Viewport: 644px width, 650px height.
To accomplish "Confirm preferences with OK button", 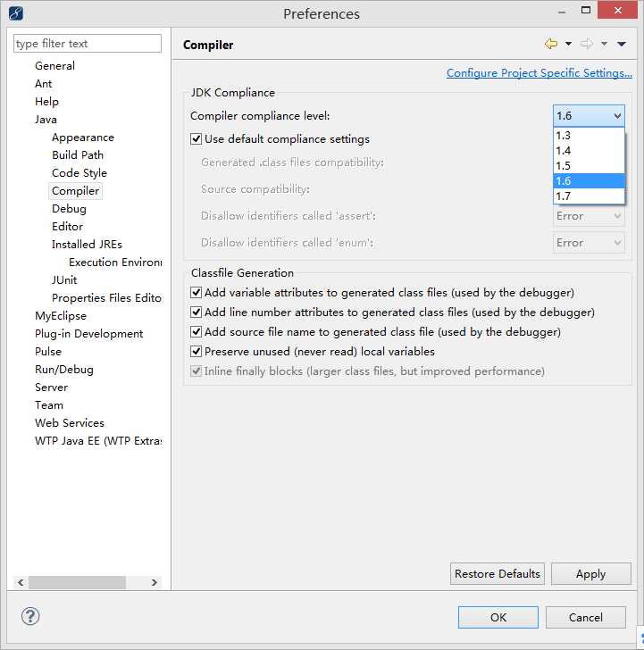I will tap(498, 617).
